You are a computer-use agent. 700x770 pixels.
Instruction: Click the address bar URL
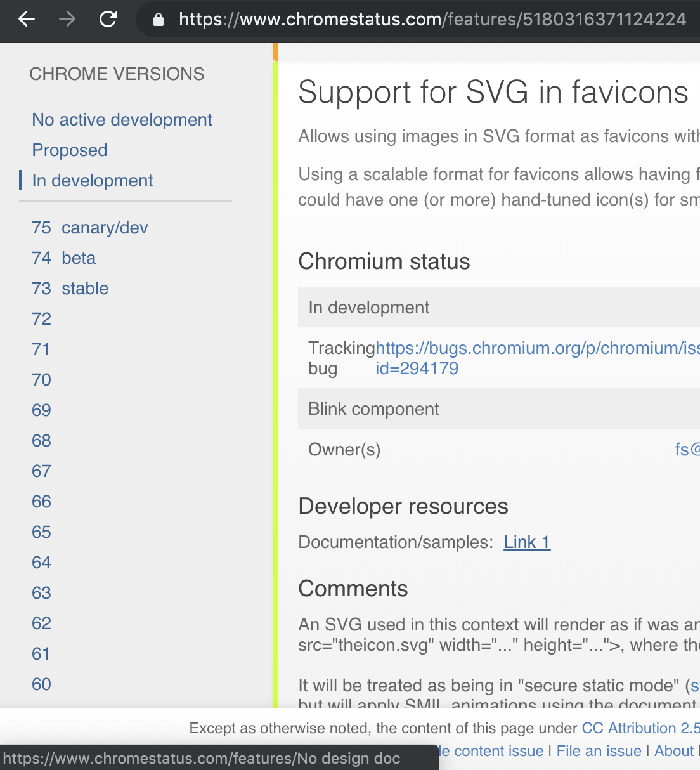(x=380, y=19)
